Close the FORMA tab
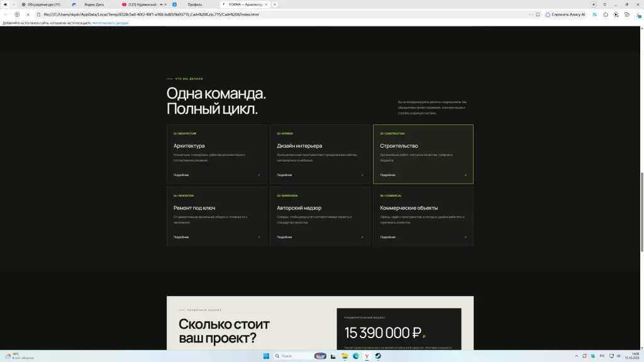The width and height of the screenshot is (644, 362). point(266,4)
